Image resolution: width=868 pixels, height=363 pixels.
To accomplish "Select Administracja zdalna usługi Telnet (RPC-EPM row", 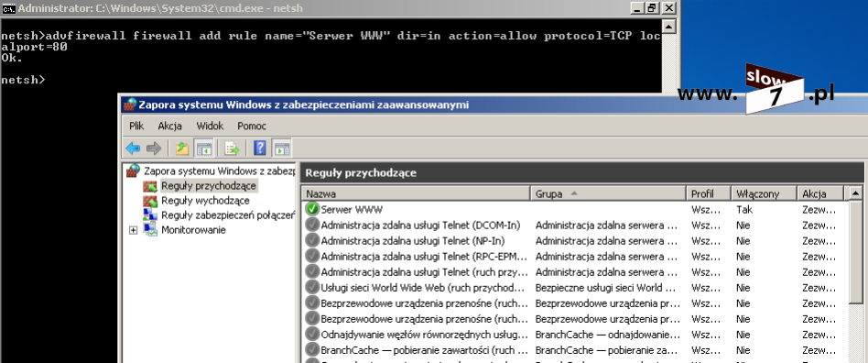I will pos(575,257).
